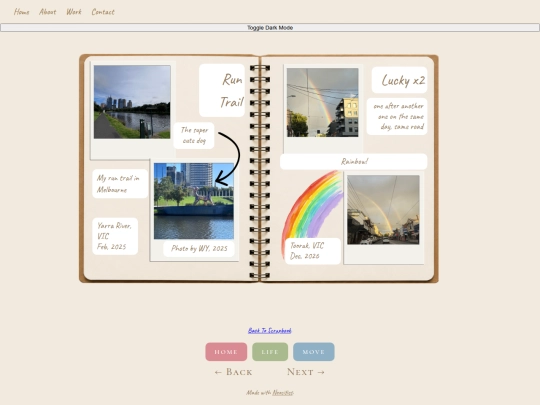The width and height of the screenshot is (540, 405).
Task: Click the 'Toorak, VIC' date note
Action: (x=313, y=251)
